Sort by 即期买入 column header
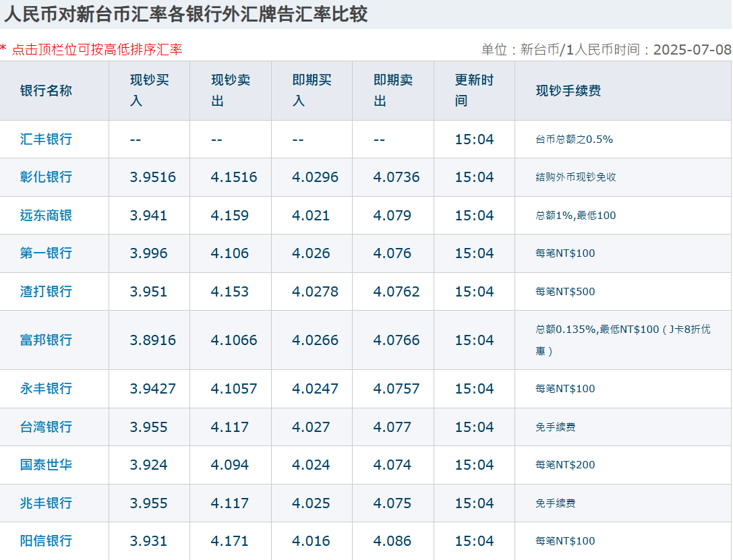Image resolution: width=733 pixels, height=560 pixels. coord(312,90)
